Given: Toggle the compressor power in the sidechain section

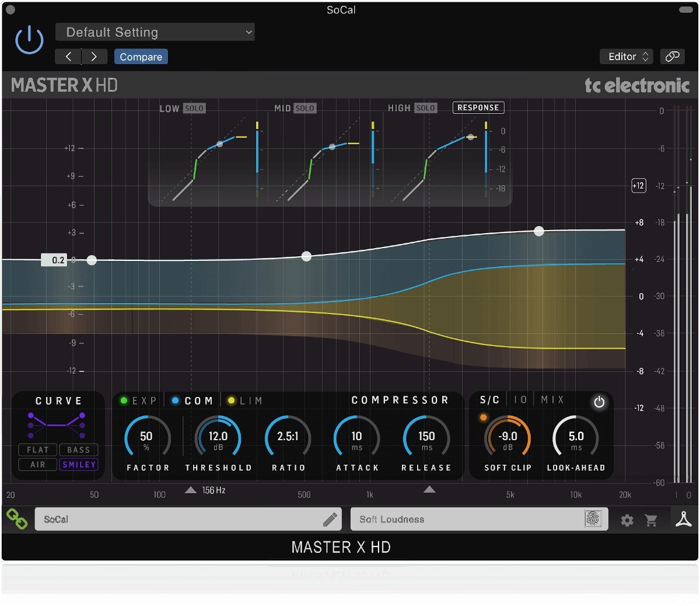Looking at the screenshot, I should (x=599, y=402).
